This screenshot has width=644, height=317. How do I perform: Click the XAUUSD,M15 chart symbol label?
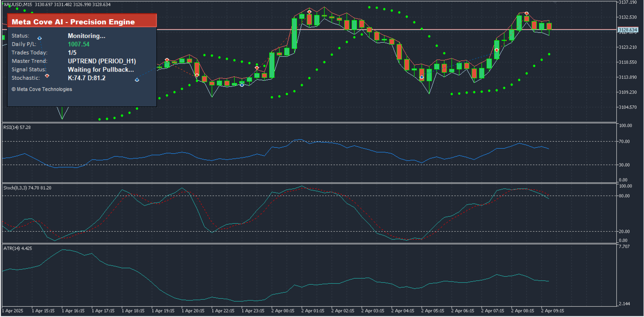coord(18,4)
